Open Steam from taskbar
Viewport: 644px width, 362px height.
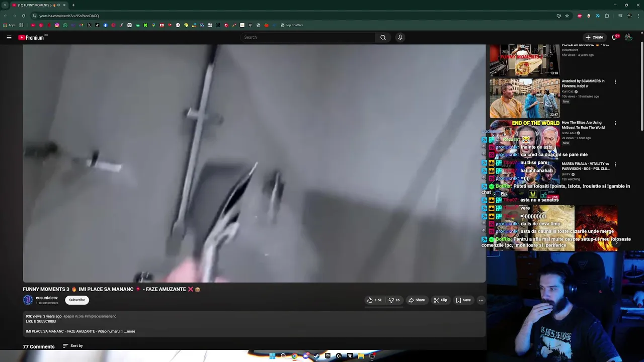[x=316, y=356]
